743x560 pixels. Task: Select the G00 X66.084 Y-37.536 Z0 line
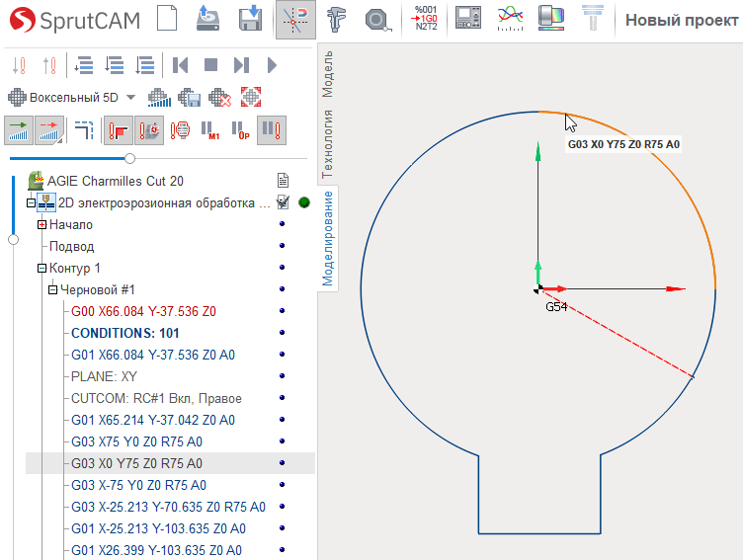(x=143, y=311)
